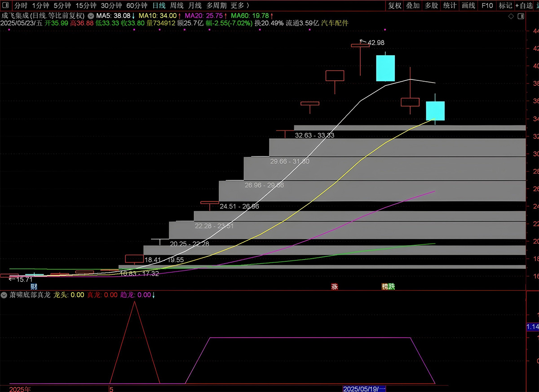Toggle the 叠加 overlay option
This screenshot has height=392, width=539.
(413, 5)
